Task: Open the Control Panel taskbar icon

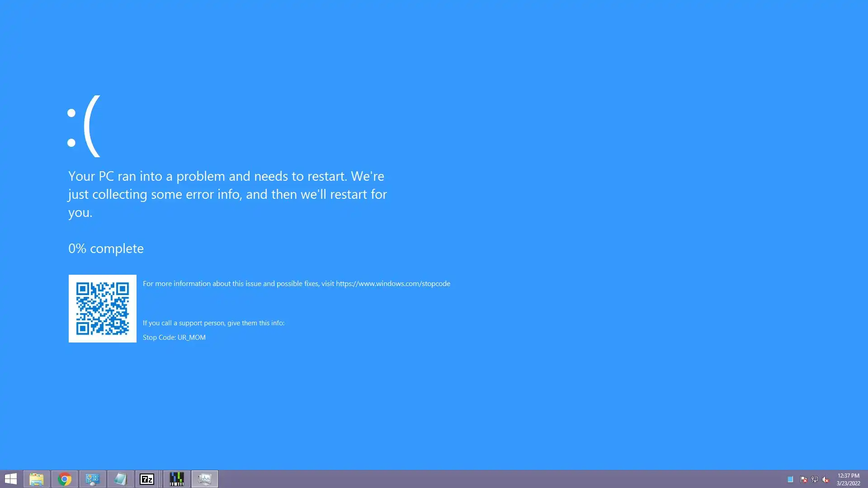Action: (x=93, y=479)
